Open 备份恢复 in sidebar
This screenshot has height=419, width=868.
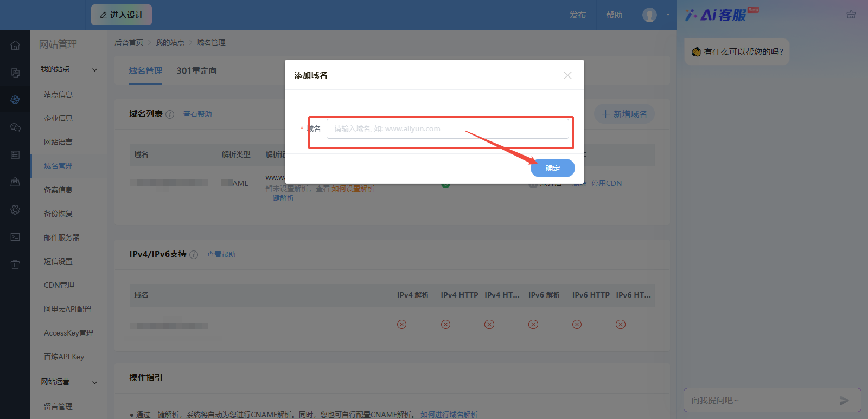tap(58, 214)
